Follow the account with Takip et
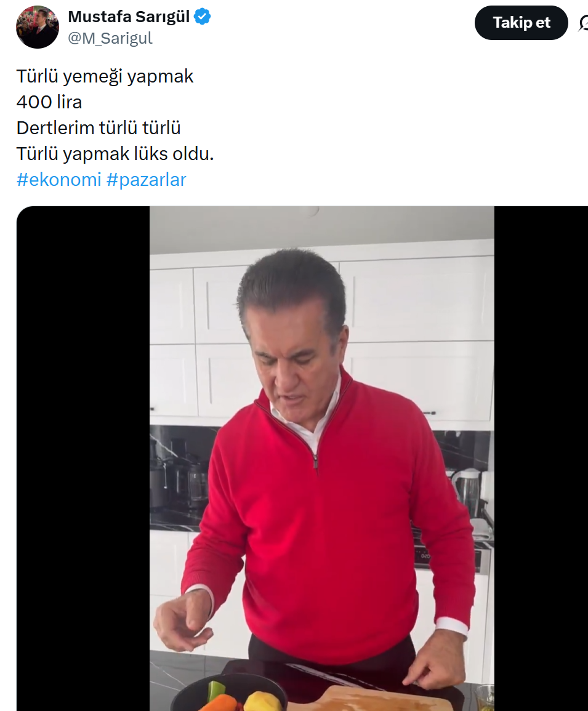This screenshot has height=711, width=588. tap(522, 23)
